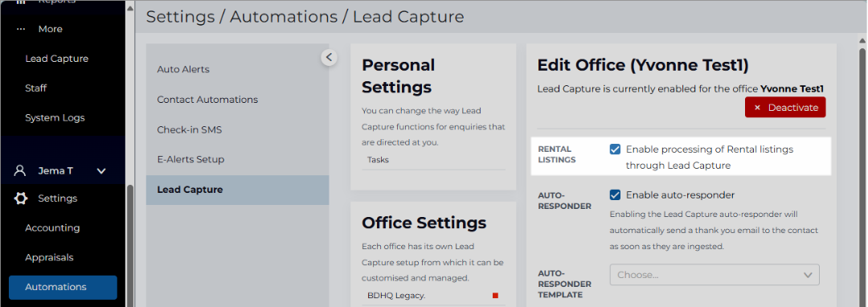Image resolution: width=868 pixels, height=307 pixels.
Task: Toggle the Enable auto-responder checkbox
Action: tap(615, 194)
